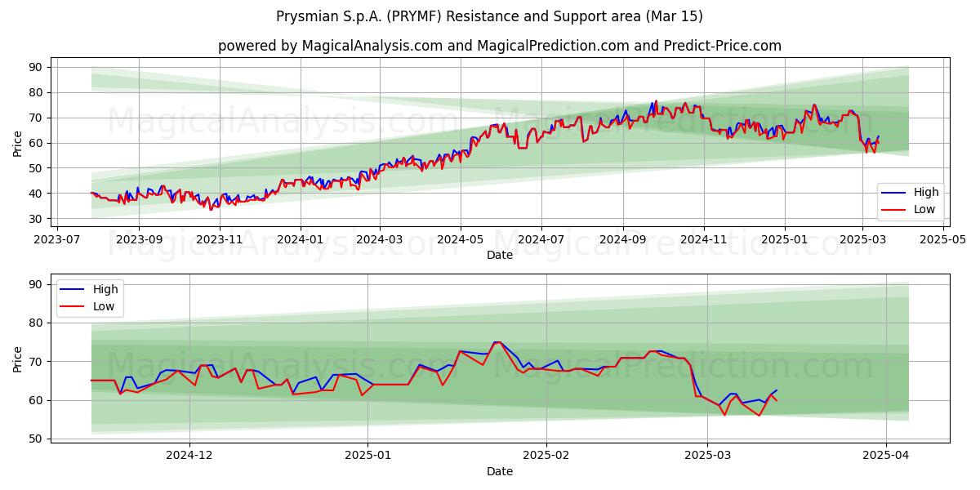Image resolution: width=980 pixels, height=490 pixels.
Task: Click the top chart x-axis label '2023-09'
Action: point(138,240)
